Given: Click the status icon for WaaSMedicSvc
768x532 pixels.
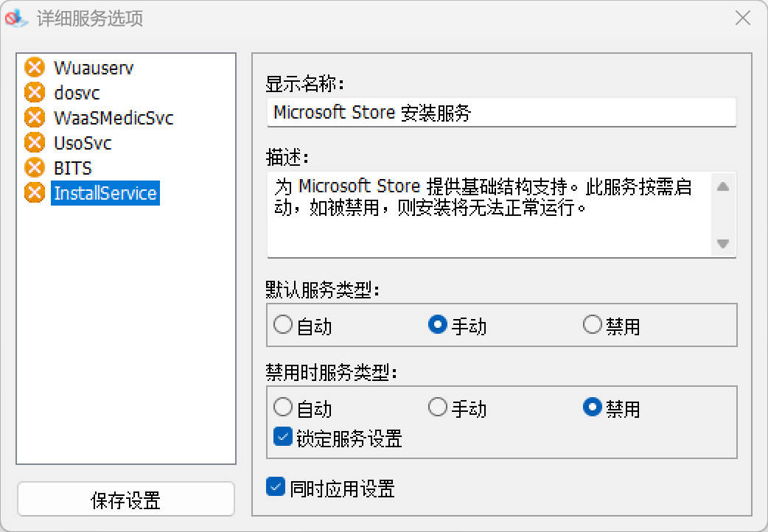Looking at the screenshot, I should tap(35, 118).
